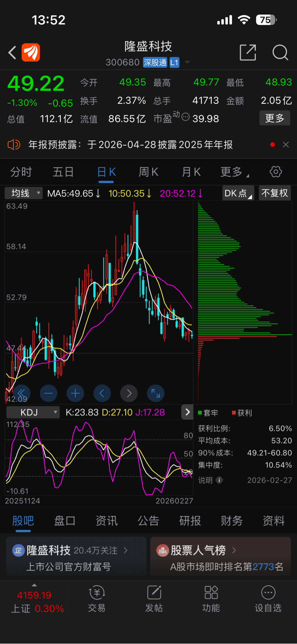Tap the fast-rewind chart icon
The height and width of the screenshot is (644, 297).
(x=22, y=393)
